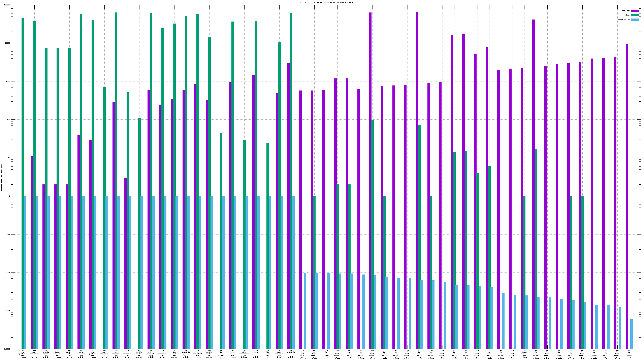Screen dimensions: 644x362
Task: Click the bl.spamcop.net origin axis label
Action: (116, 354)
